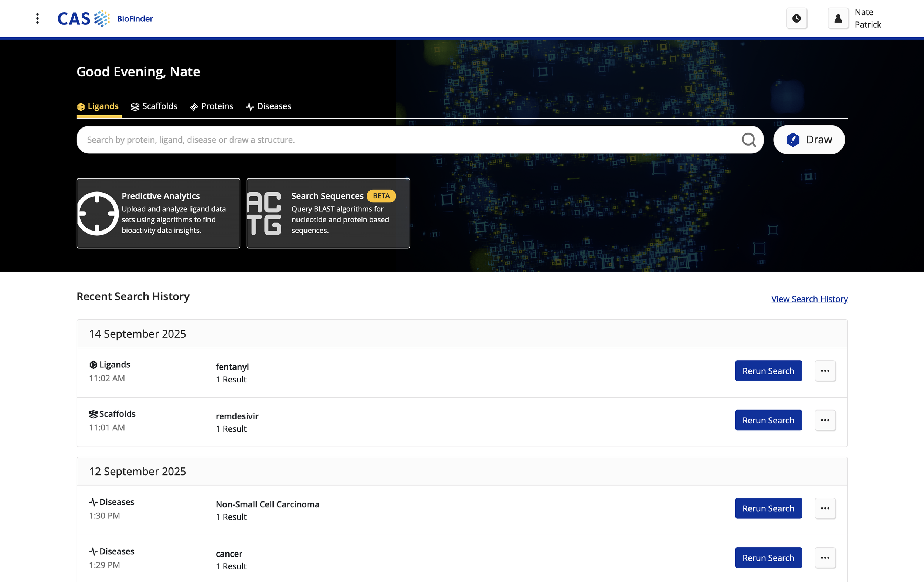Open the user account icon
Screen dimensions: 924x582
838,18
